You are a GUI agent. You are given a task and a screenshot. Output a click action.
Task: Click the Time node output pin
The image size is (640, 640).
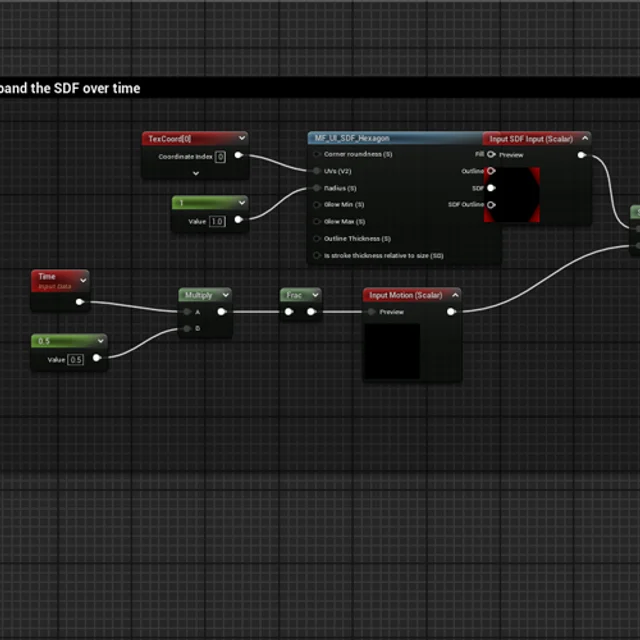point(80,302)
